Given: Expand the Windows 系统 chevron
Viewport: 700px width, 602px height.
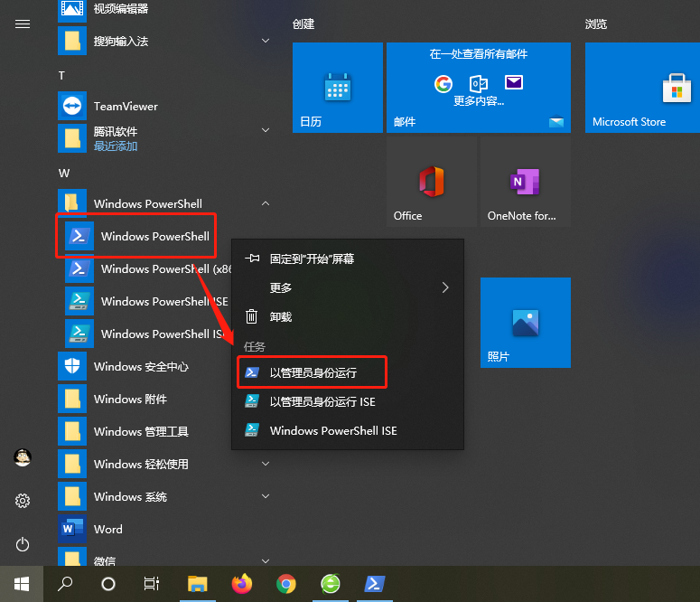Looking at the screenshot, I should [x=266, y=496].
